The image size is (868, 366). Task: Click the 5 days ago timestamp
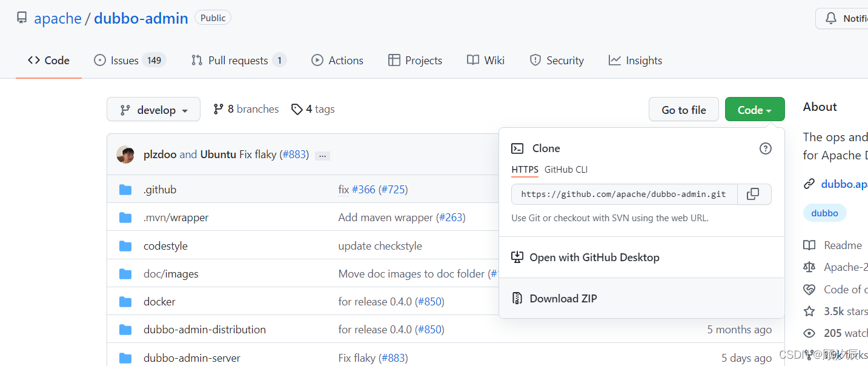tap(747, 358)
